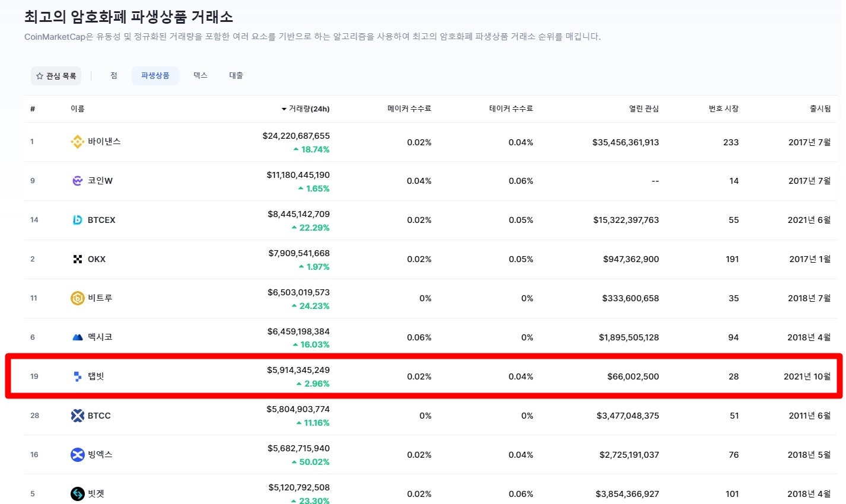Click 바이낸스 18.74% volume change
Screen dimensions: 846x504
[311, 149]
